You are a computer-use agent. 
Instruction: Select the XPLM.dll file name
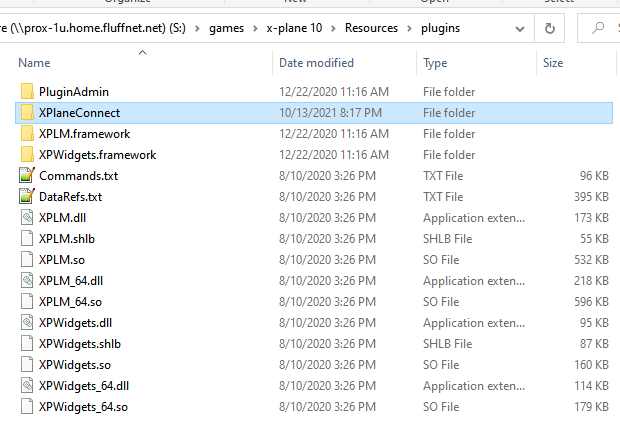click(x=62, y=217)
